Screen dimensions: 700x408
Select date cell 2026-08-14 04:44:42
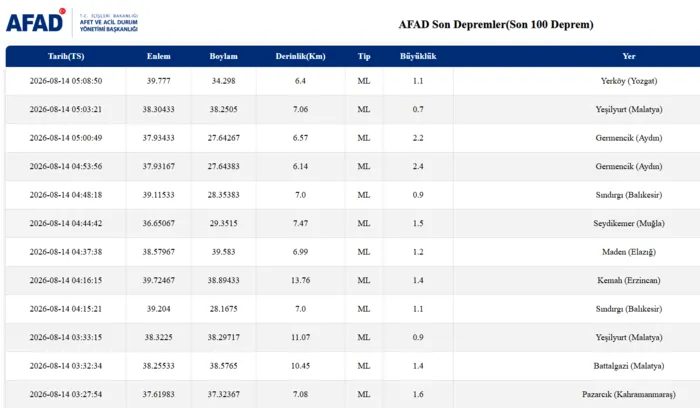coord(66,223)
